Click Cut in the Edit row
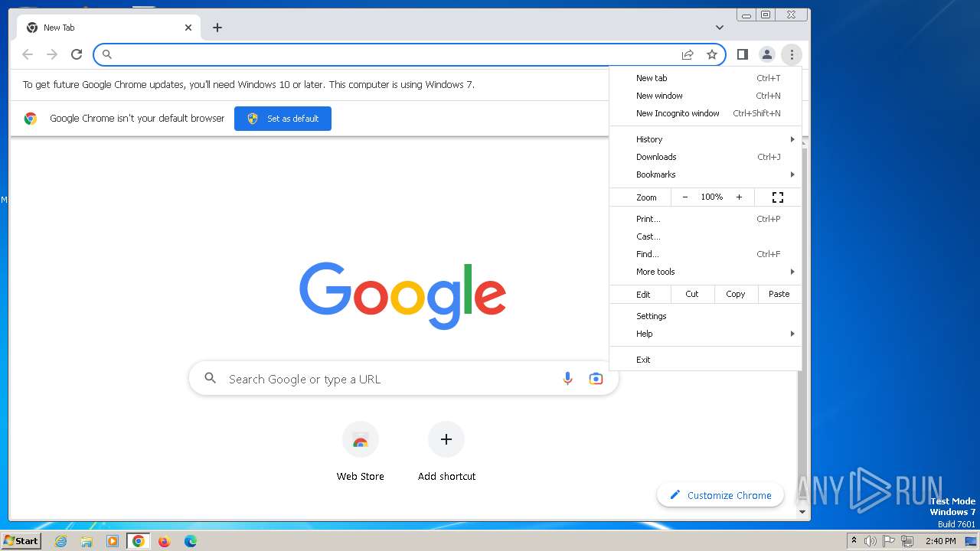Viewport: 980px width, 551px height. (x=692, y=294)
